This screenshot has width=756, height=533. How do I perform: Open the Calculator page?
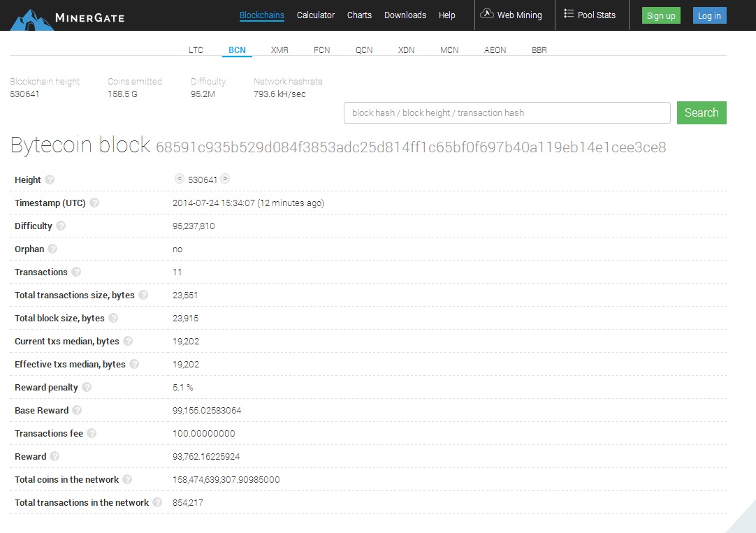pos(316,15)
